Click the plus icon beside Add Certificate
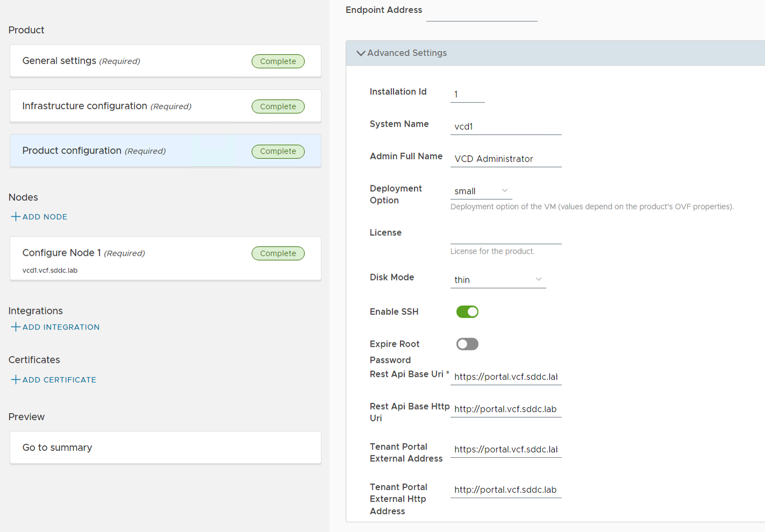Image resolution: width=765 pixels, height=532 pixels. [16, 379]
